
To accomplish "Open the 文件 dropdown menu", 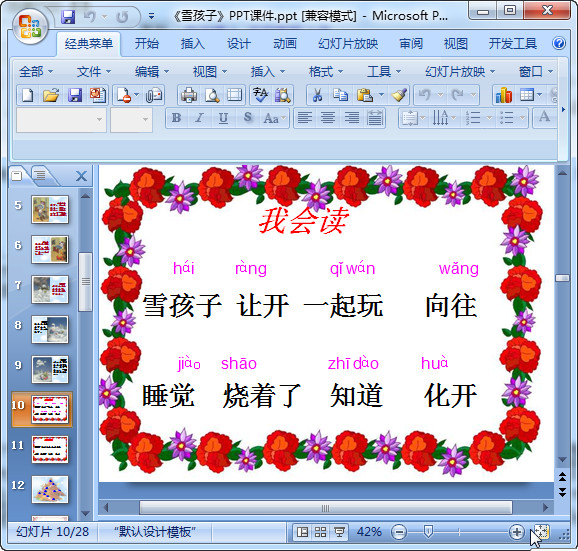I will coord(94,72).
